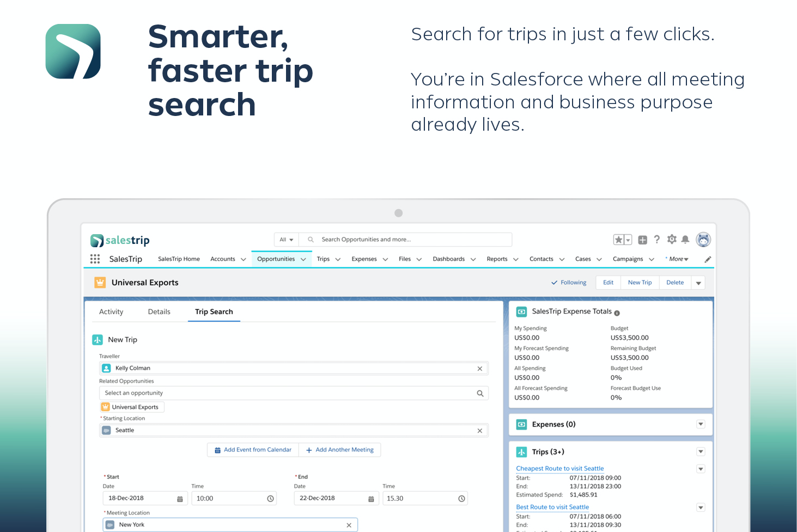The image size is (797, 532).
Task: Clear the New York meeting location
Action: point(349,525)
